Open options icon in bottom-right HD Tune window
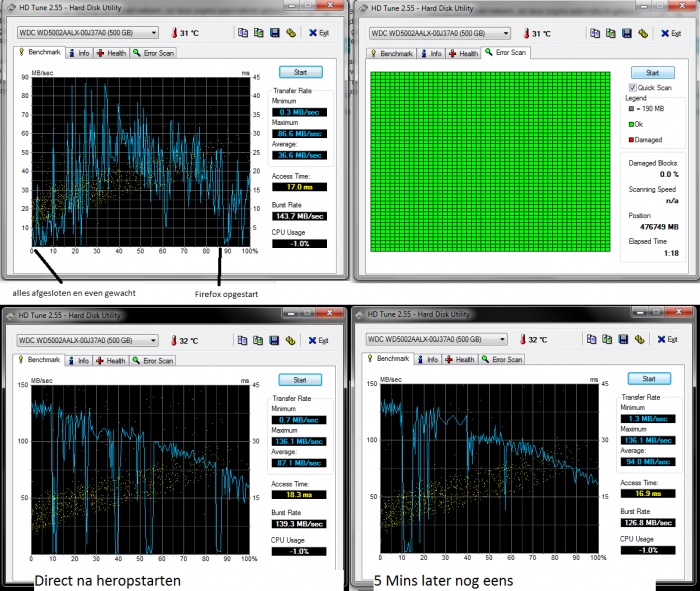The height and width of the screenshot is (591, 700). (x=639, y=339)
